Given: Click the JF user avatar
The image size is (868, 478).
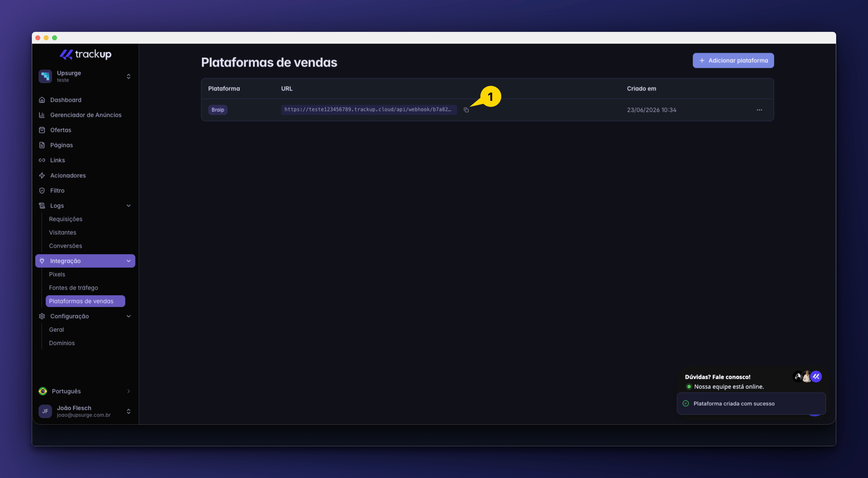Looking at the screenshot, I should [x=45, y=411].
